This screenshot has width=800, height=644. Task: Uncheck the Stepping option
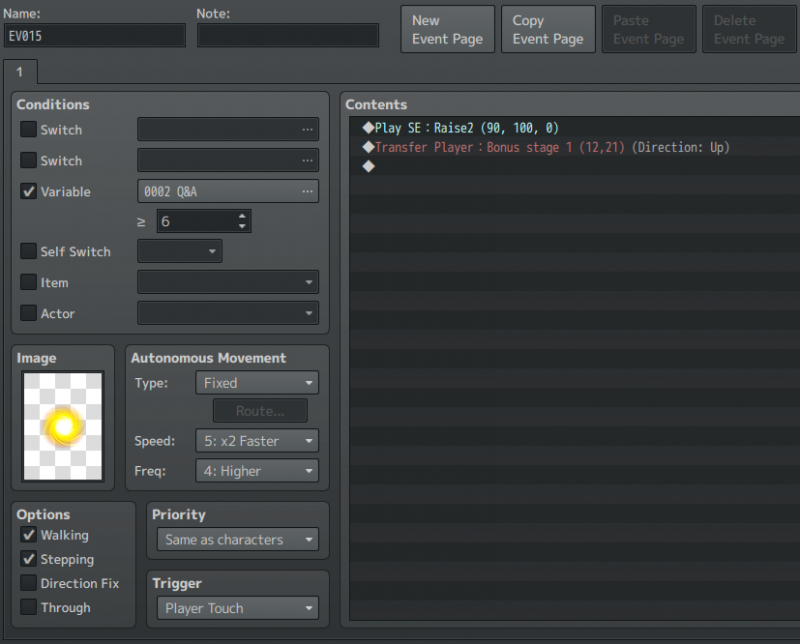[x=29, y=559]
